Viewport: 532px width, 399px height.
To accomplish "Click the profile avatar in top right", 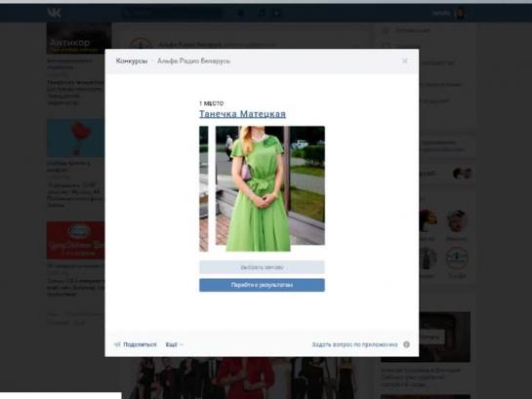I will [460, 14].
